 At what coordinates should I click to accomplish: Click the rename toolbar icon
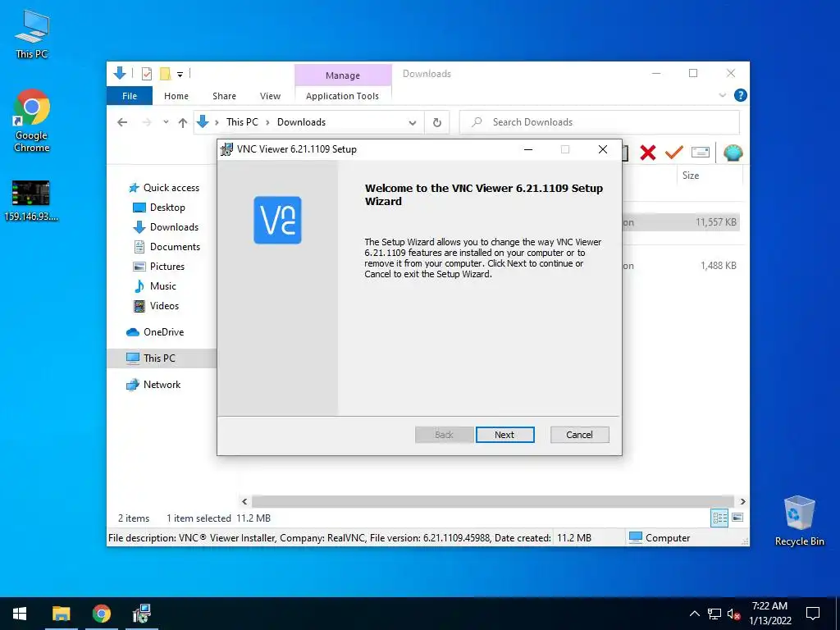click(x=701, y=153)
